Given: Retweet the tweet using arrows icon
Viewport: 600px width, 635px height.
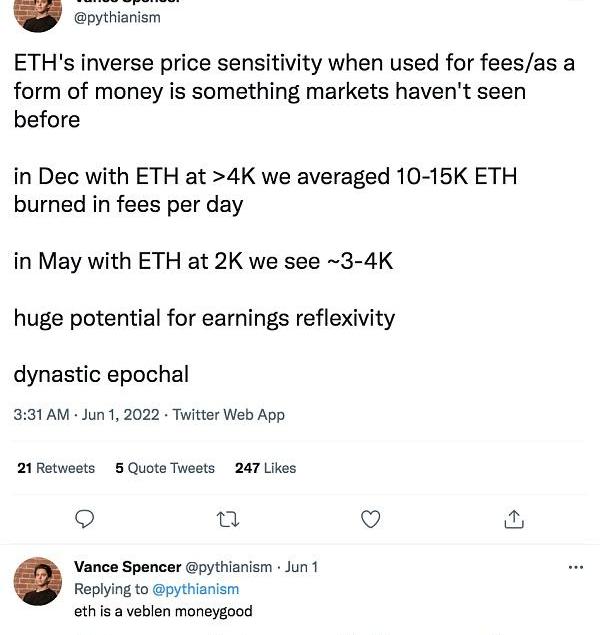Looking at the screenshot, I should (229, 518).
